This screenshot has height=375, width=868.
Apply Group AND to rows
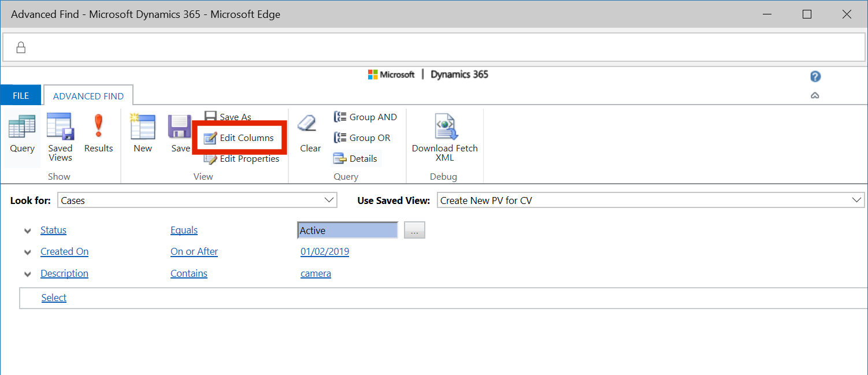coord(365,117)
